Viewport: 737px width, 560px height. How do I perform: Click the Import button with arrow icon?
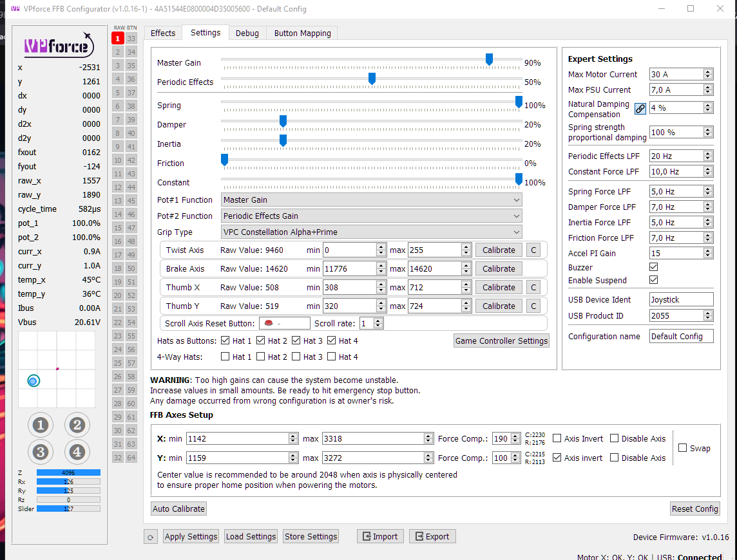pyautogui.click(x=380, y=536)
